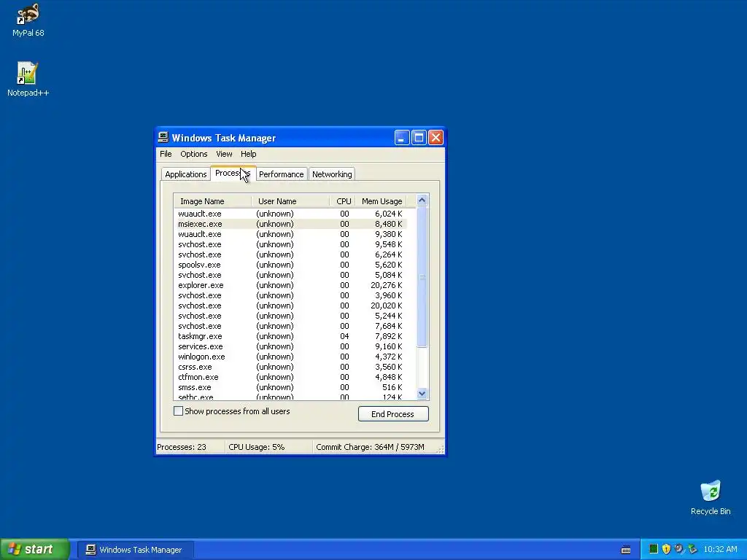Sort by the Image Name column header
The image size is (747, 560).
coord(212,201)
